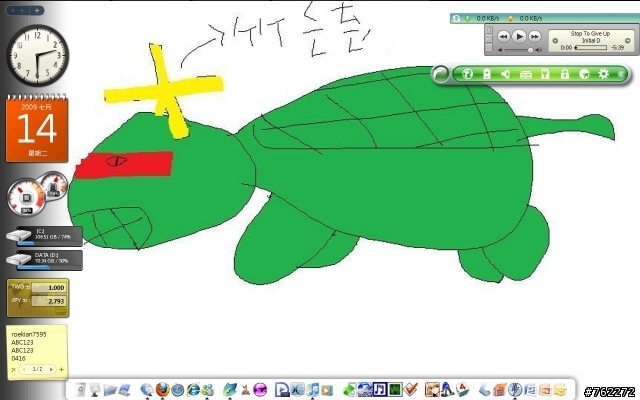Click the analog clock gadget
640x400 pixels.
tap(38, 55)
